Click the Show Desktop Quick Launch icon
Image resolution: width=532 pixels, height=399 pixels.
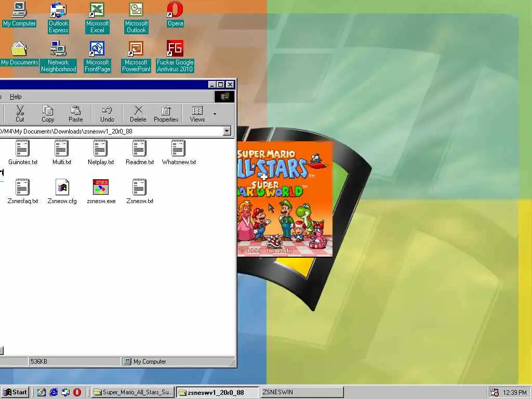pyautogui.click(x=42, y=392)
